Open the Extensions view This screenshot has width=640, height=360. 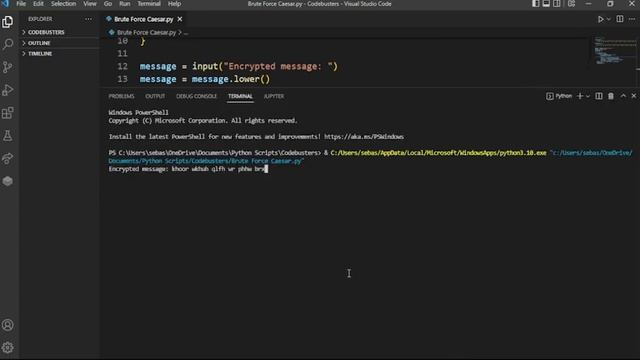tap(7, 113)
